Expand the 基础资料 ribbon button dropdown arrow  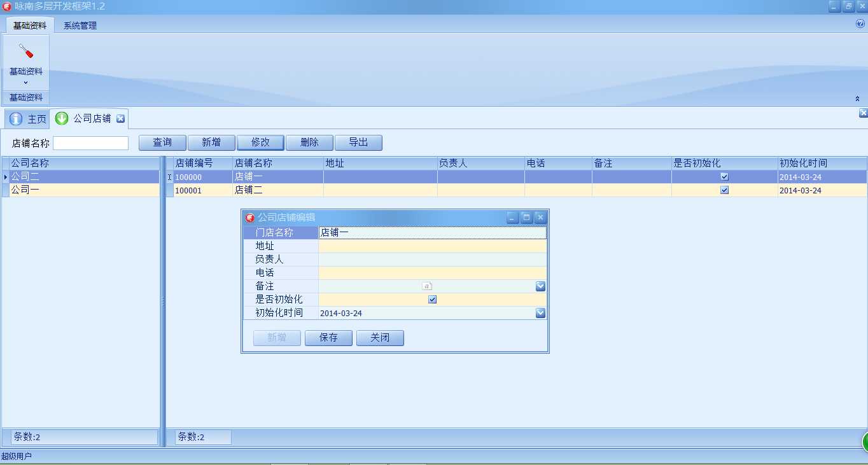pos(26,83)
